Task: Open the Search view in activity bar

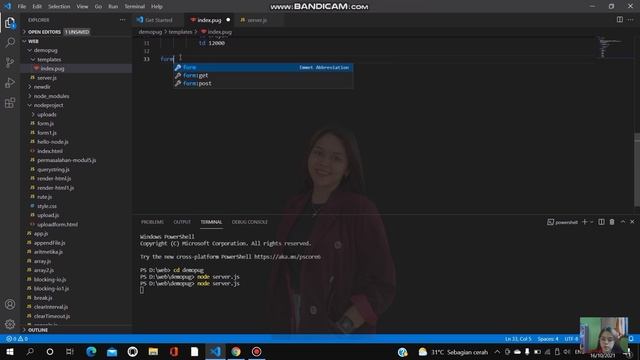Action: click(10, 42)
